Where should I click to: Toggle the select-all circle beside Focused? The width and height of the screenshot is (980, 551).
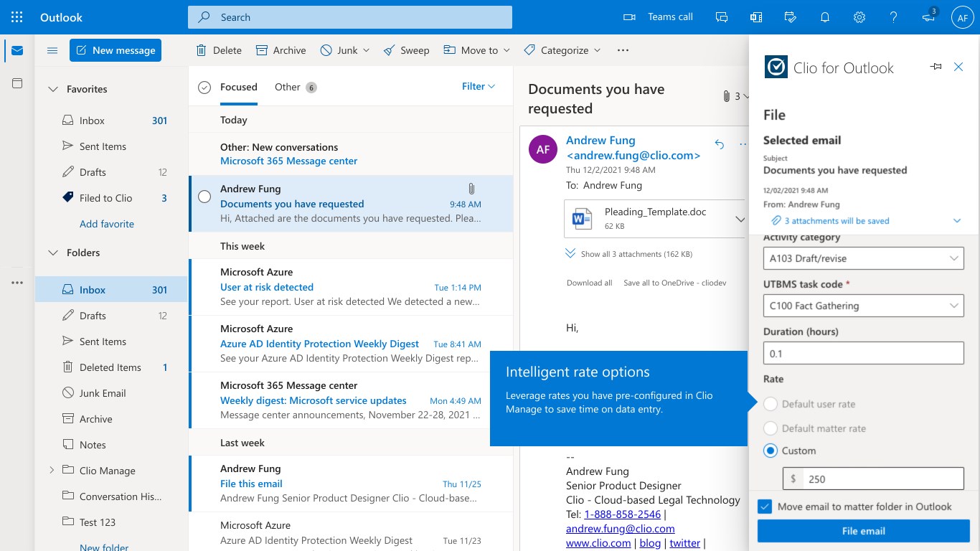(204, 87)
